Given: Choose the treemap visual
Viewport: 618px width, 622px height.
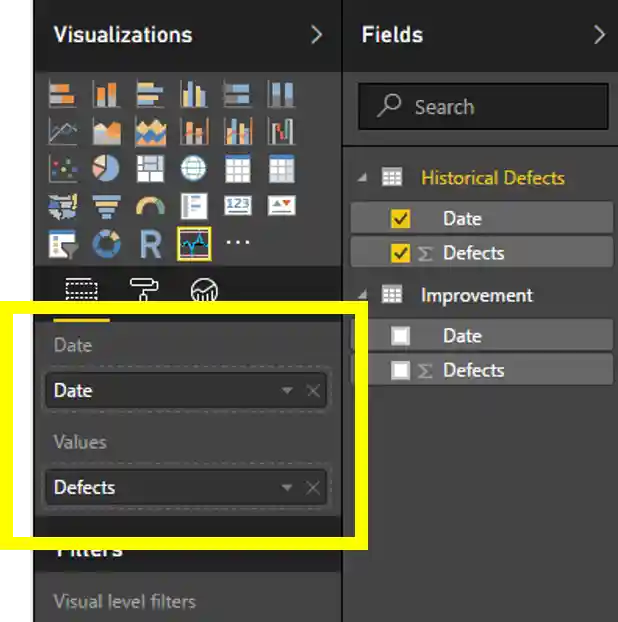Looking at the screenshot, I should coord(150,168).
